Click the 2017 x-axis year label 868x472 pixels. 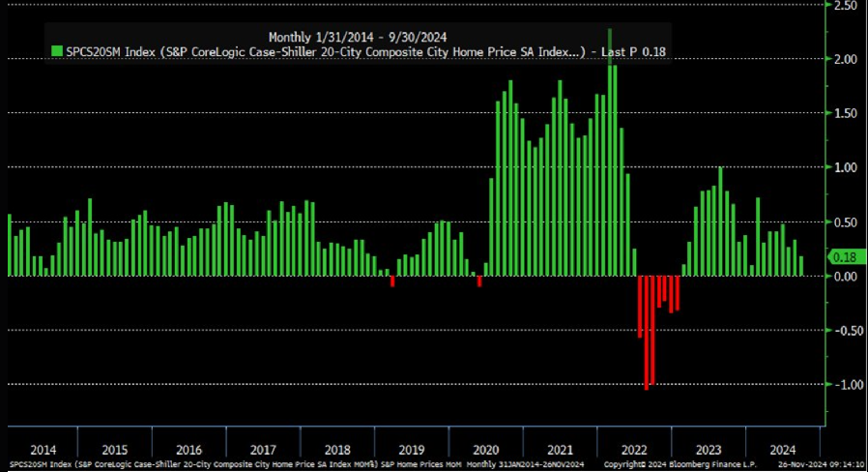(263, 450)
